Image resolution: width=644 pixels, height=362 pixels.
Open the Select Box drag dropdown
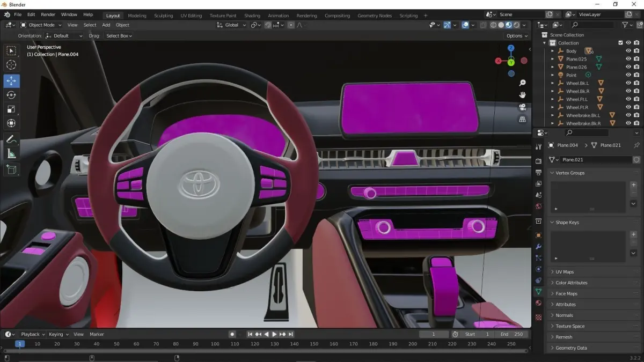(119, 36)
